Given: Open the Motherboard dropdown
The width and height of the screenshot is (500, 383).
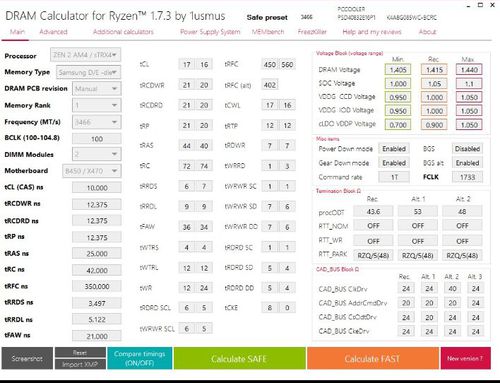Looking at the screenshot, I should [92, 171].
